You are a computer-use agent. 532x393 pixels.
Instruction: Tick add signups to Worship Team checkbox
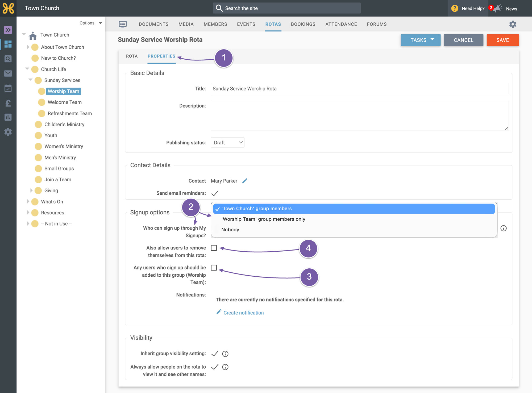[214, 268]
